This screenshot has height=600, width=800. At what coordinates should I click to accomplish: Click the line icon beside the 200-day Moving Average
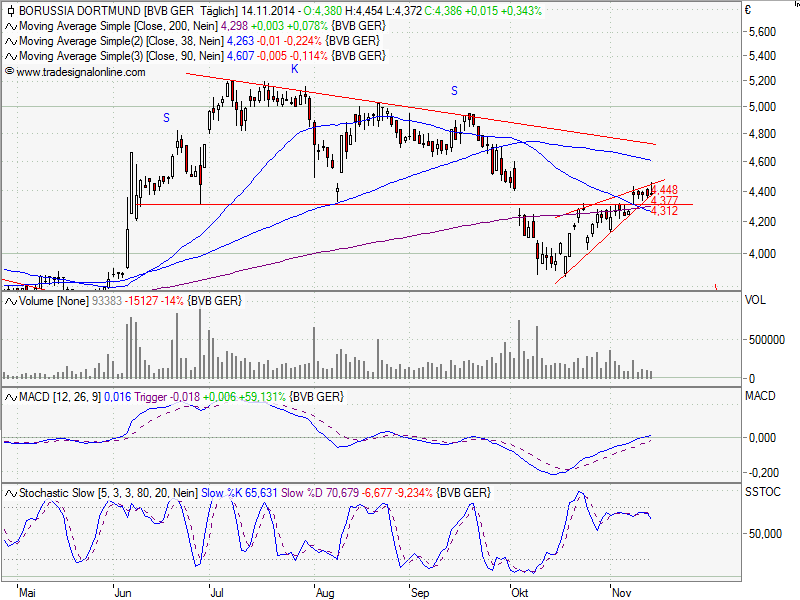click(11, 26)
